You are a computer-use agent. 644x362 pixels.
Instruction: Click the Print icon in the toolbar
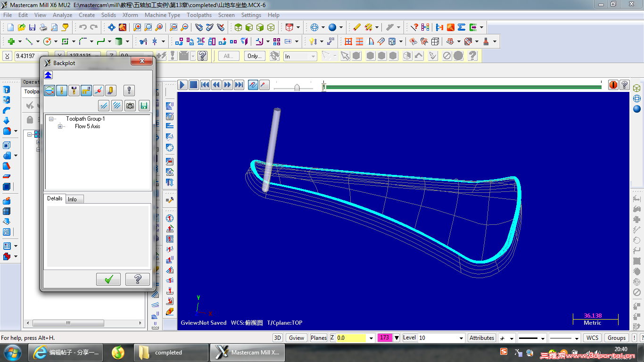[43, 28]
